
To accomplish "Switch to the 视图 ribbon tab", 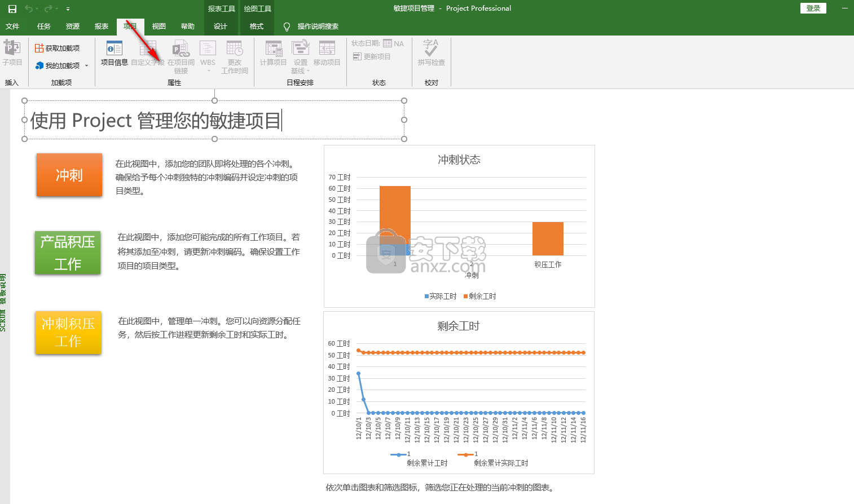I will (x=159, y=26).
